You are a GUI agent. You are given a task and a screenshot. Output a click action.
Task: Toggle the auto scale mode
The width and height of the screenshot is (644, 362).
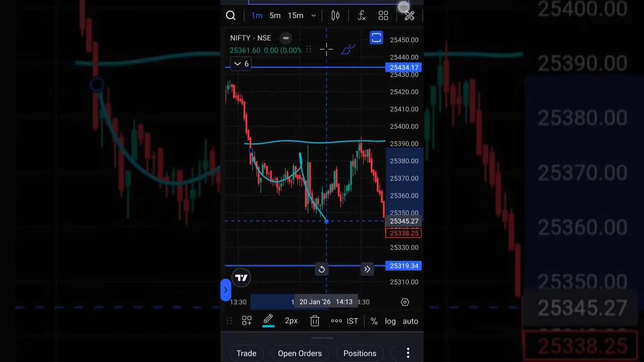[410, 321]
